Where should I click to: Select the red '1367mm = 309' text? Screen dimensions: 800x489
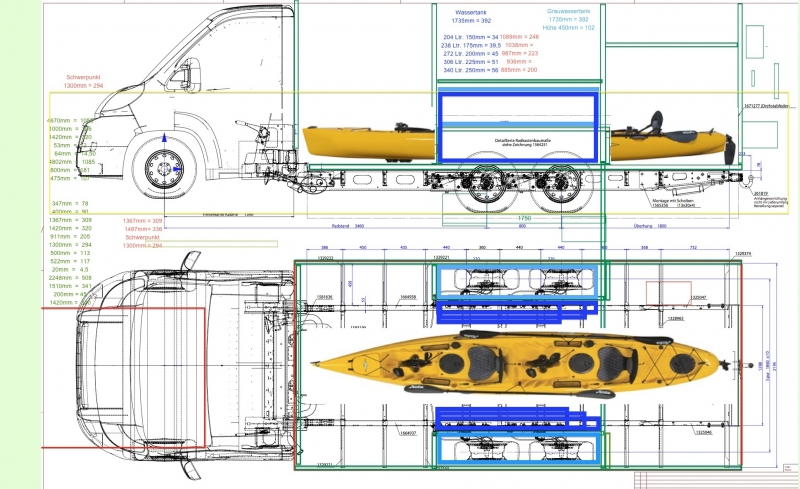142,221
